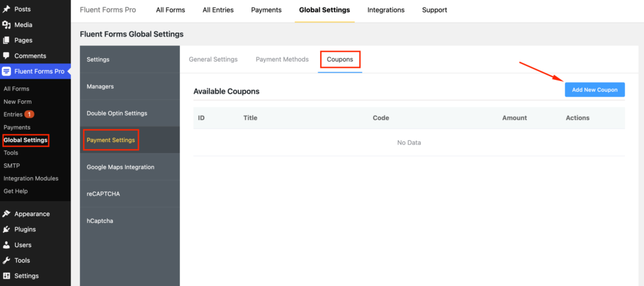The image size is (644, 286).
Task: Click the Title column header
Action: pyautogui.click(x=250, y=118)
